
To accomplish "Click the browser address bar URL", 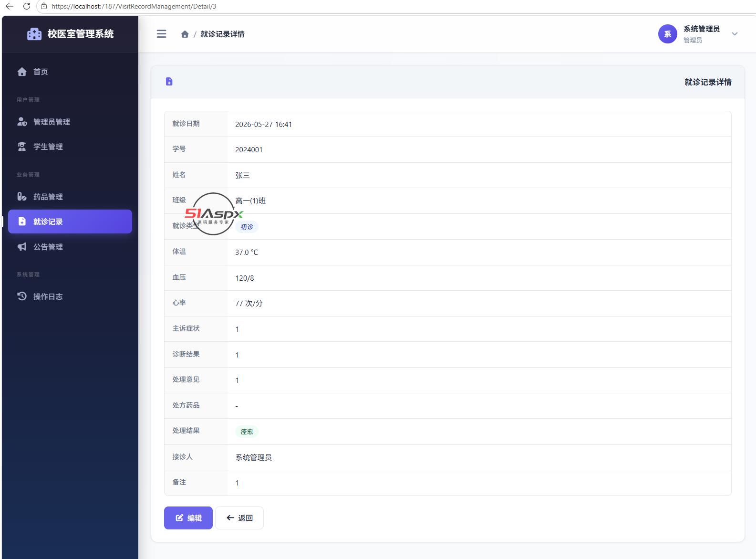I will [134, 6].
